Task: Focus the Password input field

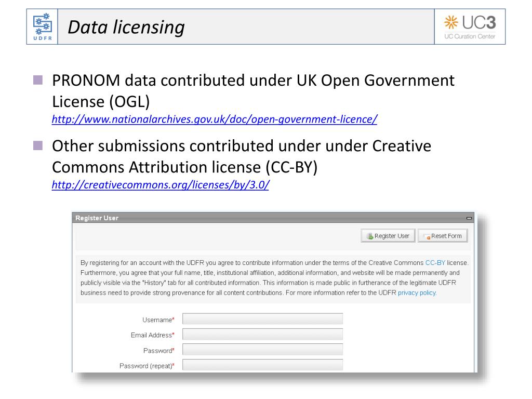Action: 262,350
